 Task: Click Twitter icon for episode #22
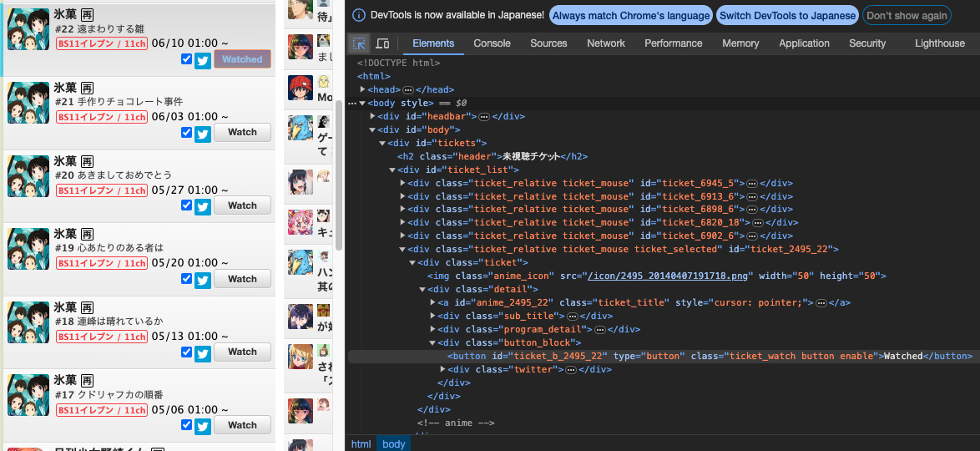pos(203,60)
